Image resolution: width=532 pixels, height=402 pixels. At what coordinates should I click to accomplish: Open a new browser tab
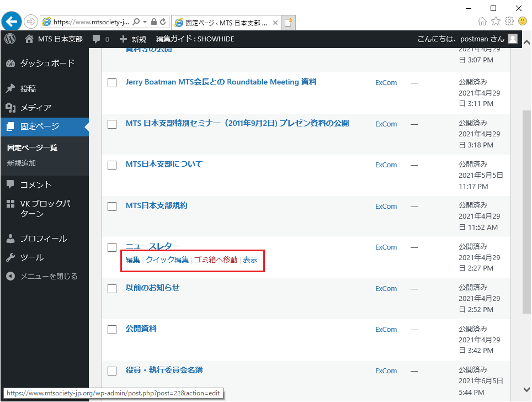(x=288, y=22)
